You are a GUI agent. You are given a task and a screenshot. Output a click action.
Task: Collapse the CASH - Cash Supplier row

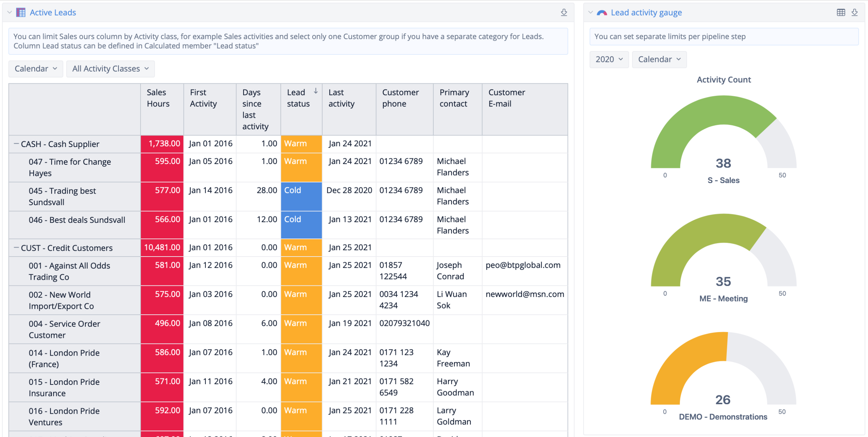point(16,144)
